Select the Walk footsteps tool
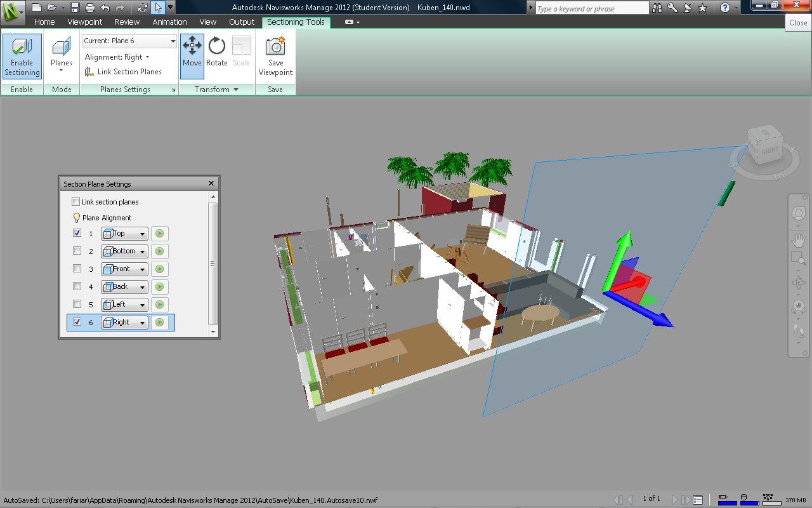The image size is (812, 508). 799,331
